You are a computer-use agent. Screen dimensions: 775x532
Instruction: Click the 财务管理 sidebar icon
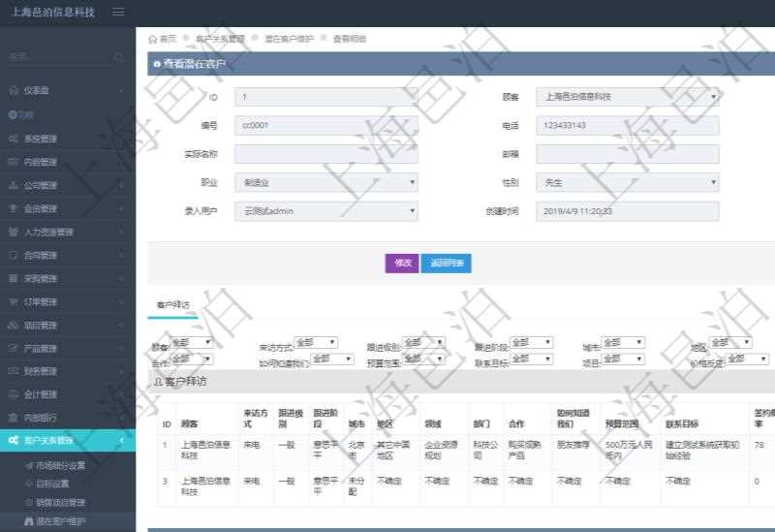tap(14, 371)
